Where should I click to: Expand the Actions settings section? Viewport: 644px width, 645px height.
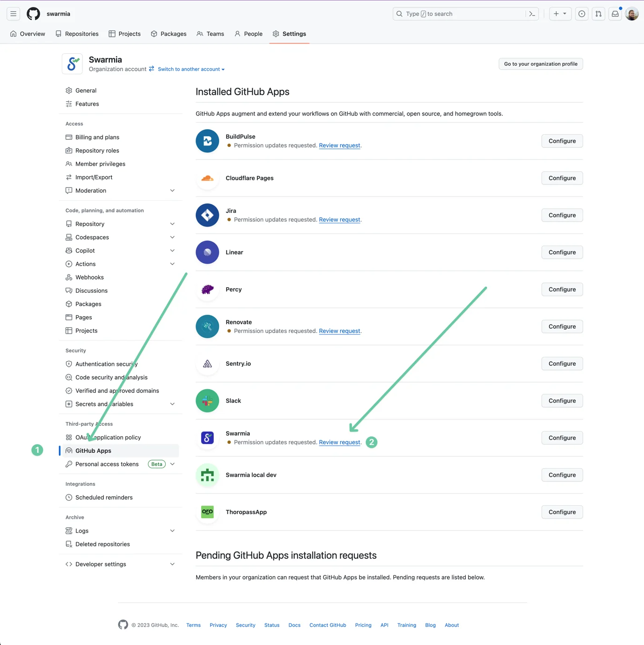172,264
